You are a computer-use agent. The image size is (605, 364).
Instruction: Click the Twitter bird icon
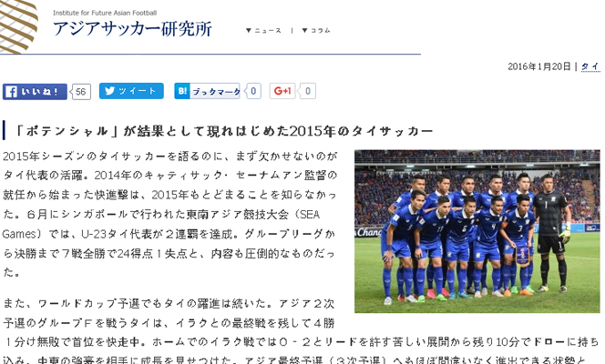point(109,91)
